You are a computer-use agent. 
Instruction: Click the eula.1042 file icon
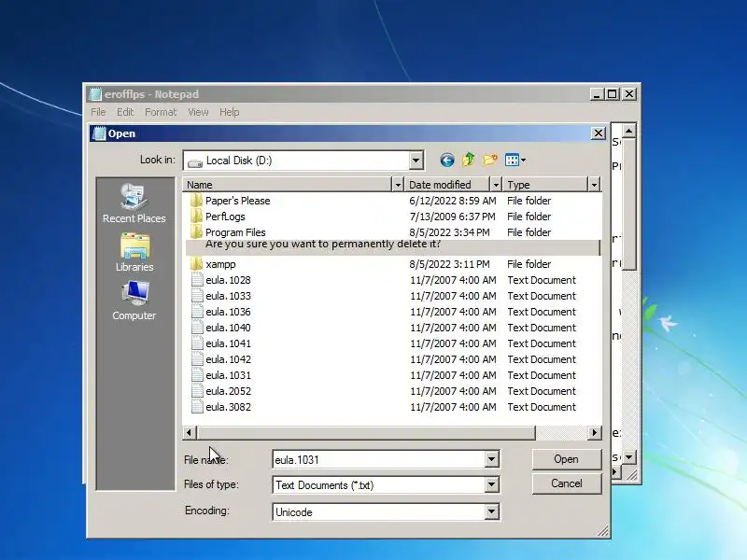click(x=197, y=359)
